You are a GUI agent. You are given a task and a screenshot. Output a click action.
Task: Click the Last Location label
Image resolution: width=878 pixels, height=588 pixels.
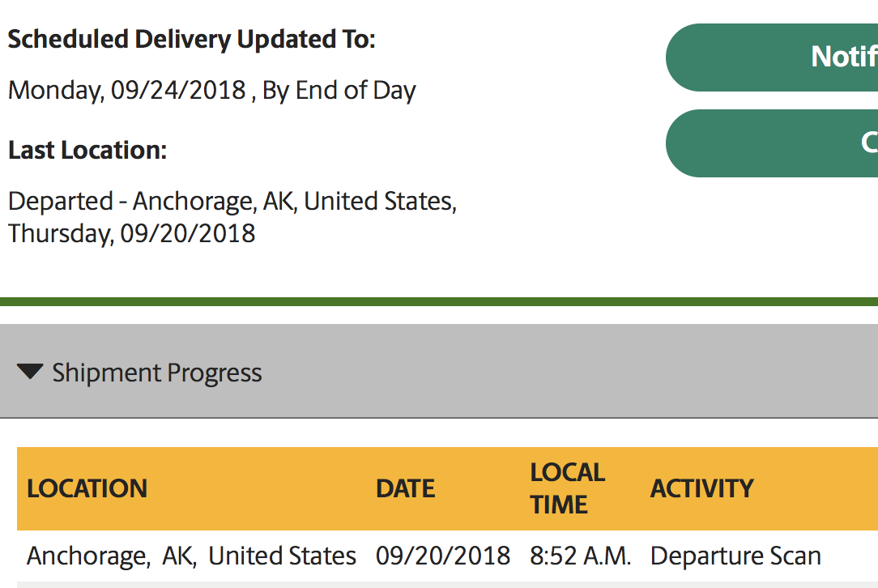(87, 150)
